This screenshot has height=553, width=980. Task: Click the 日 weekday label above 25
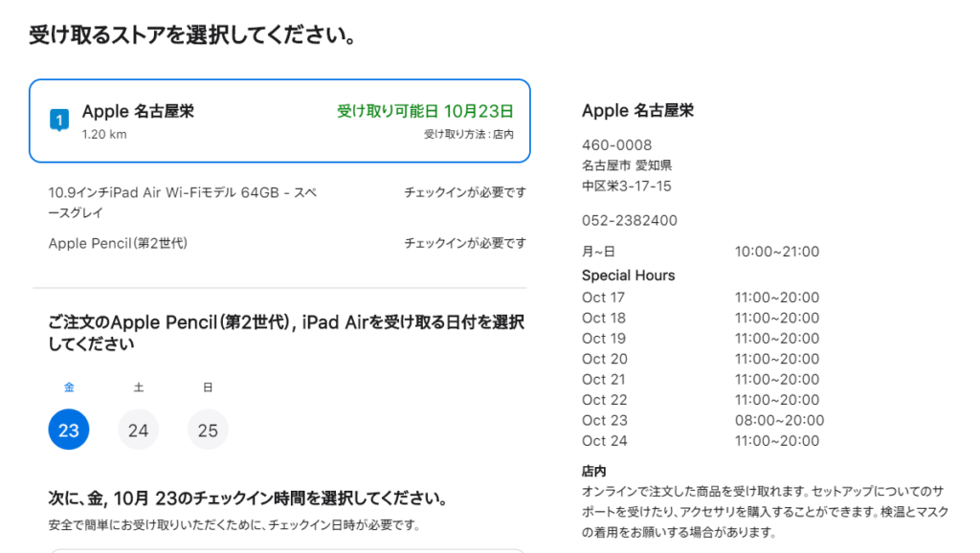[208, 387]
